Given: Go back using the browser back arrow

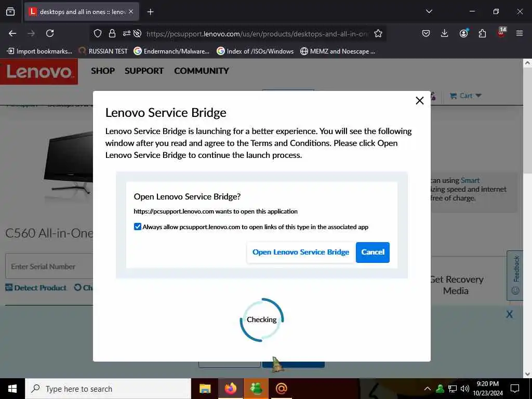Looking at the screenshot, I should coord(12,33).
